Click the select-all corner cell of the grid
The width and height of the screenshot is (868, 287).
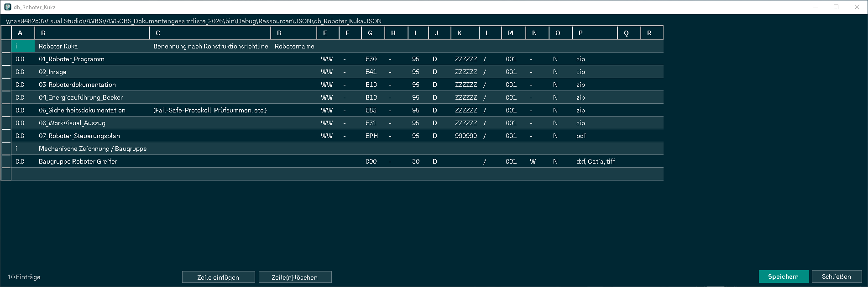(x=6, y=33)
